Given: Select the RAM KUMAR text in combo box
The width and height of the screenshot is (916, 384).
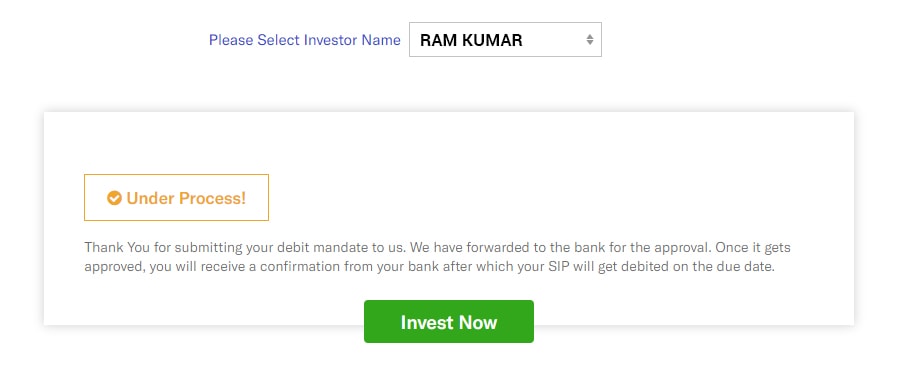Looking at the screenshot, I should click(x=471, y=40).
